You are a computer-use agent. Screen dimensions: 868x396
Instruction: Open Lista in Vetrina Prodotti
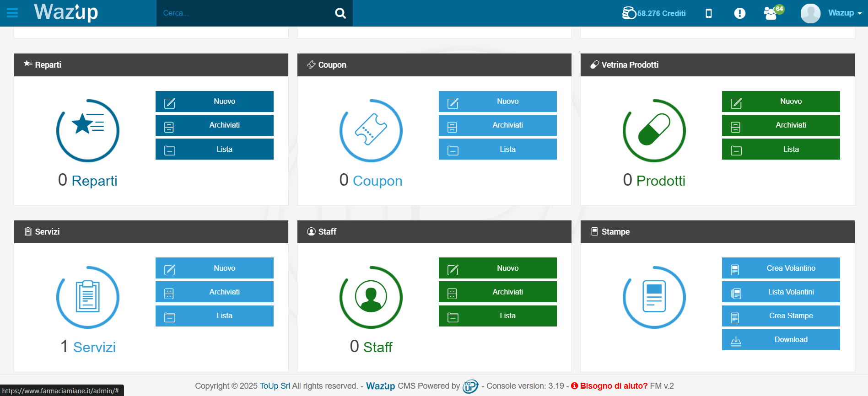pos(781,150)
